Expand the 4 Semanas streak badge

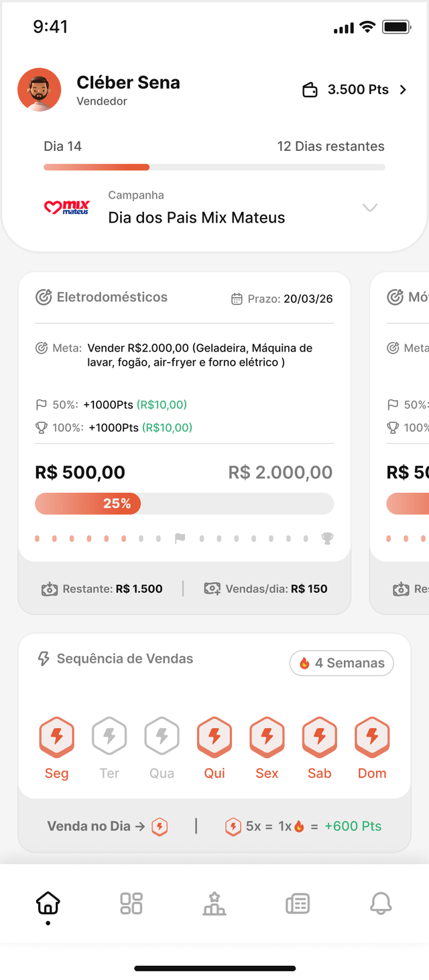(341, 663)
